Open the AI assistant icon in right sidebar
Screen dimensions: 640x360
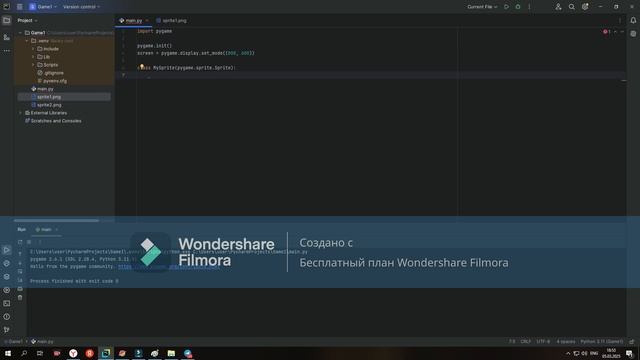pyautogui.click(x=633, y=34)
